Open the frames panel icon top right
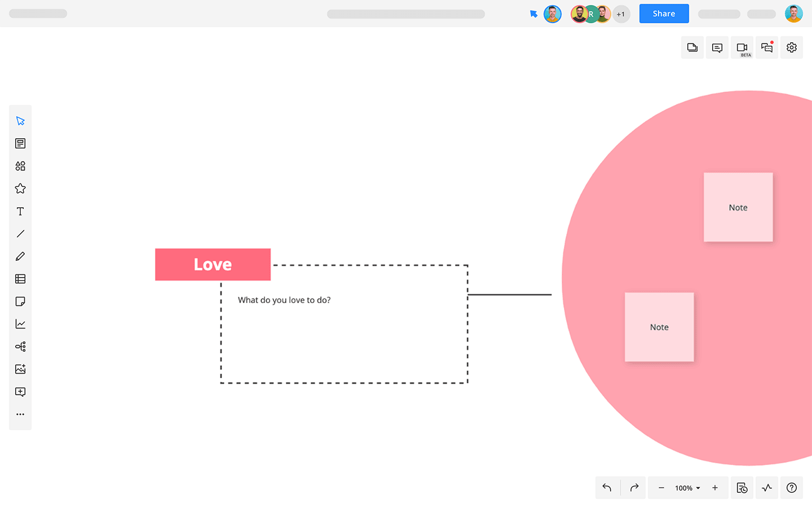This screenshot has width=812, height=508. [x=692, y=47]
